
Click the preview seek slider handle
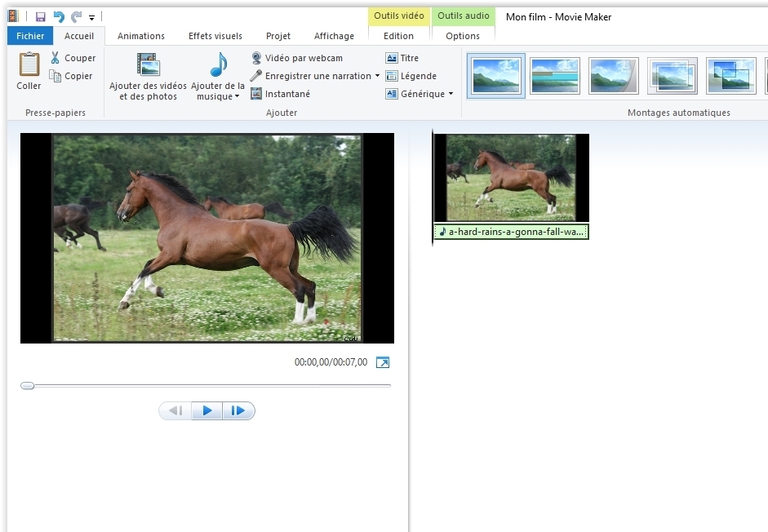(x=28, y=385)
